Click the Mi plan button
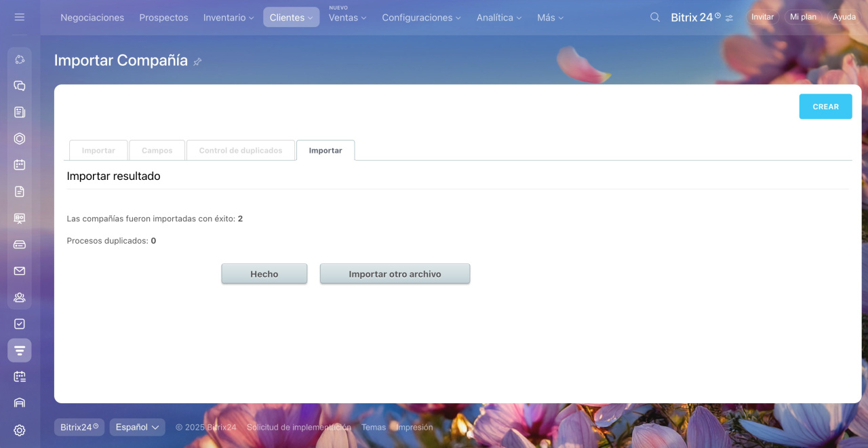 803,17
